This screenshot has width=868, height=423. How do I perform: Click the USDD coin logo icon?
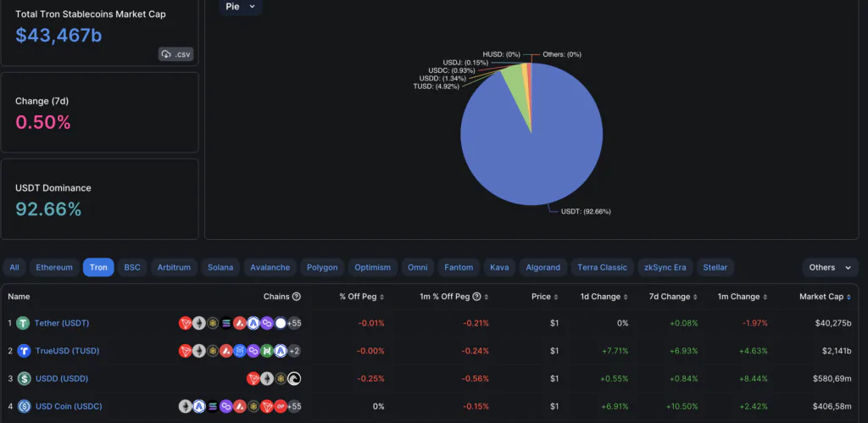[x=24, y=379]
